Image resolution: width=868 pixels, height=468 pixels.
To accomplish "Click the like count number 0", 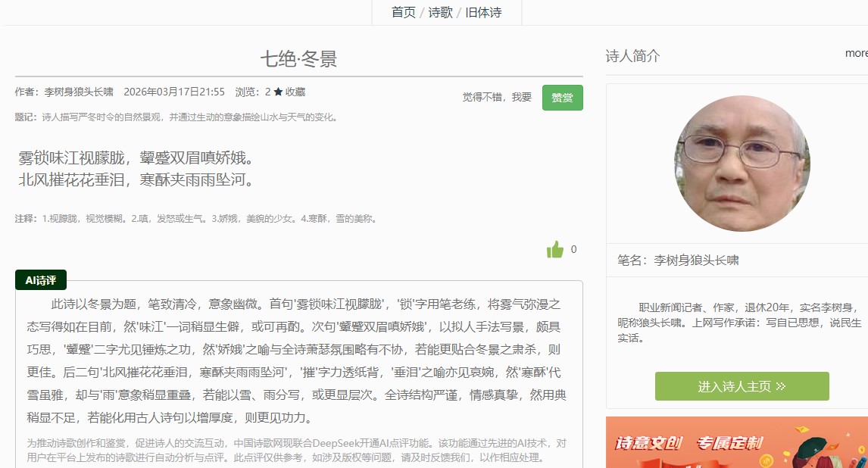I will 573,249.
